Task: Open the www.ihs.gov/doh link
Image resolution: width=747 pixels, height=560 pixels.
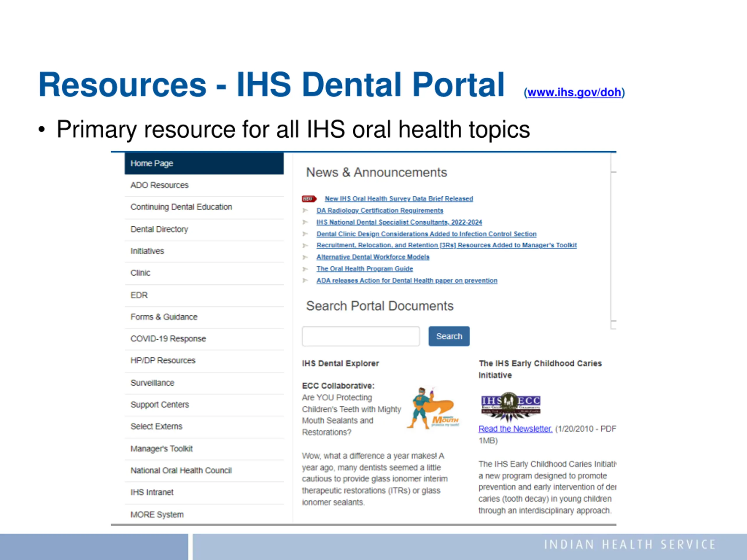Action: (574, 92)
